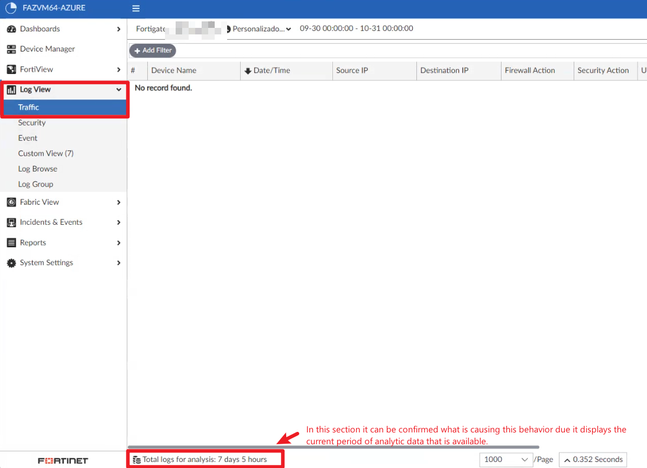Click the Reports icon
This screenshot has height=468, width=647.
coord(12,243)
